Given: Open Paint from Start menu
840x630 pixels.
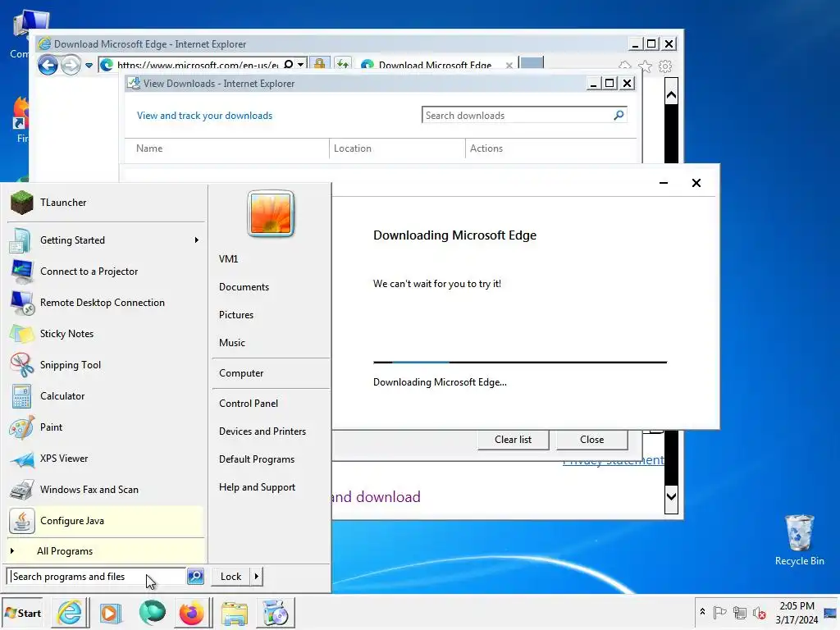Looking at the screenshot, I should 106,427.
